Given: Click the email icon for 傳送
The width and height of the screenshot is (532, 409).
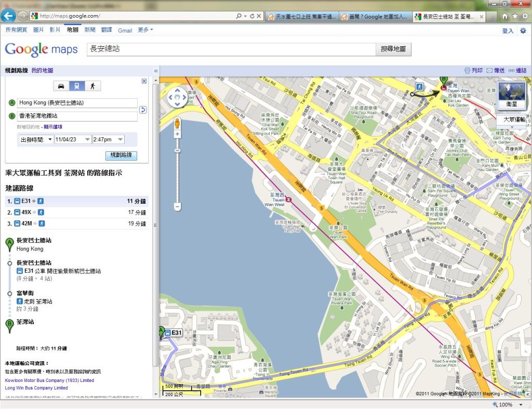Looking at the screenshot, I should coord(489,71).
